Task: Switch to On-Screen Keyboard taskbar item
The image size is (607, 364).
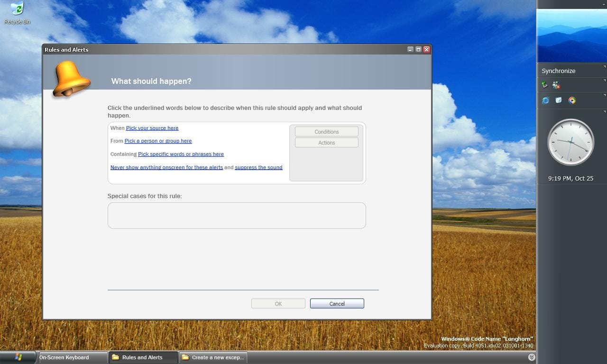Action: [x=73, y=357]
